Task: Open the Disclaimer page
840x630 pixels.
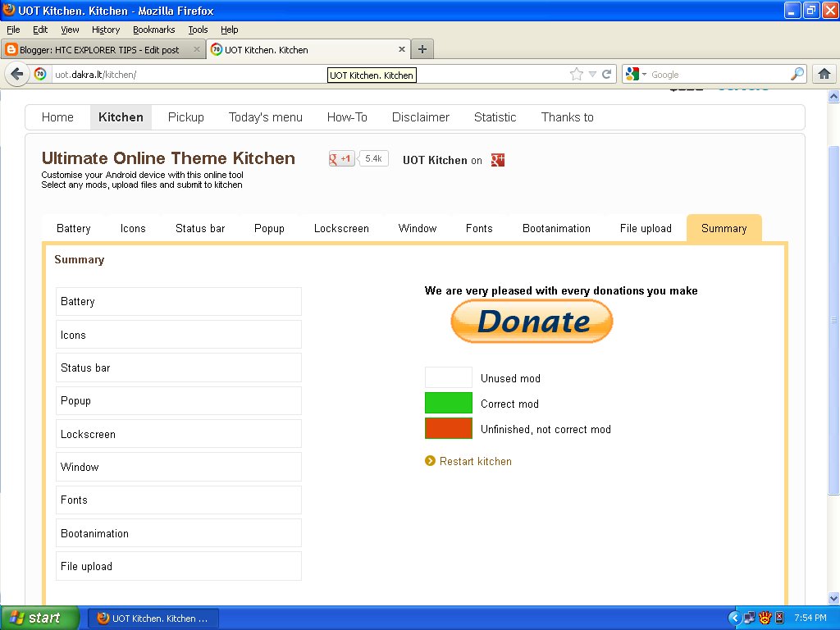Action: point(421,117)
